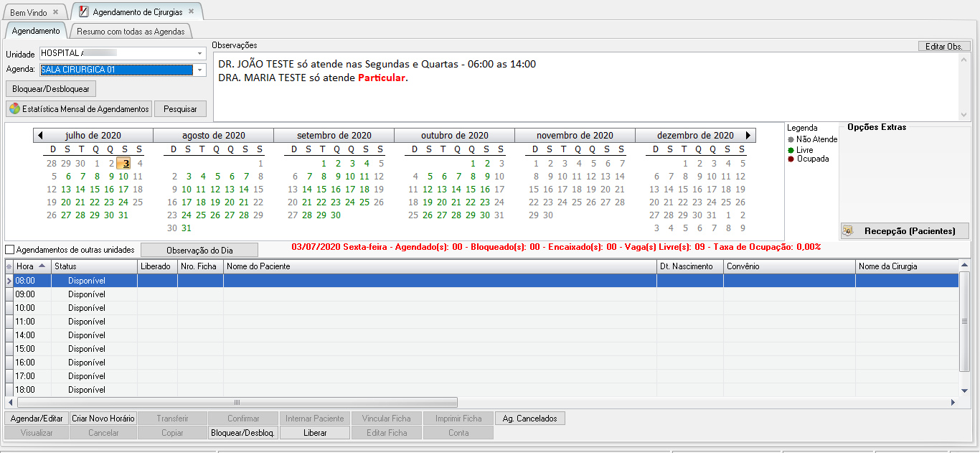Expand the Unidade dropdown
Image resolution: width=980 pixels, height=453 pixels.
(199, 53)
